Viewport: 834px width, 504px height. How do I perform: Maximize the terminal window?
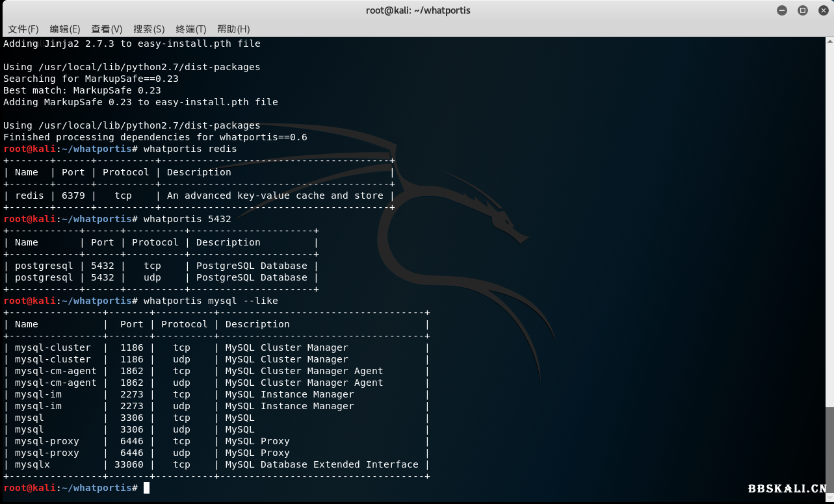click(802, 10)
